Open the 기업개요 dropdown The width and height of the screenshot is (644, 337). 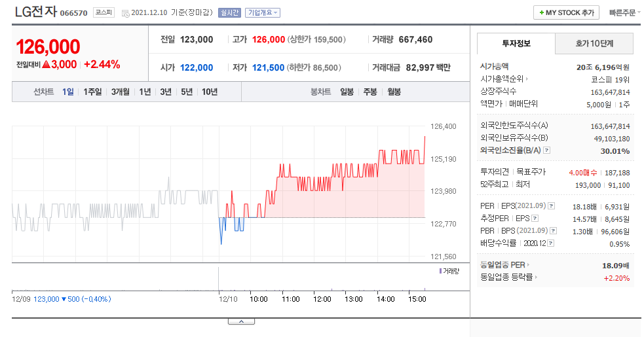pos(263,12)
